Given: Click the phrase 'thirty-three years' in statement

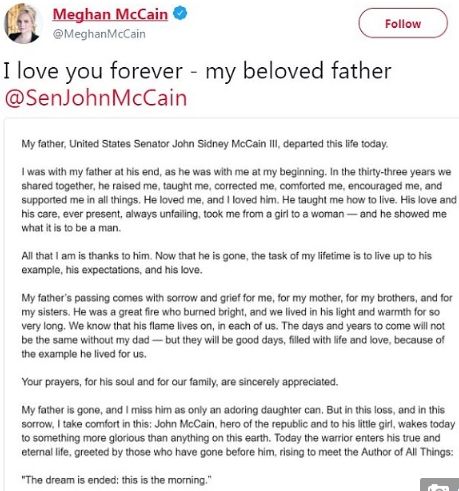Looking at the screenshot, I should coord(404,172).
